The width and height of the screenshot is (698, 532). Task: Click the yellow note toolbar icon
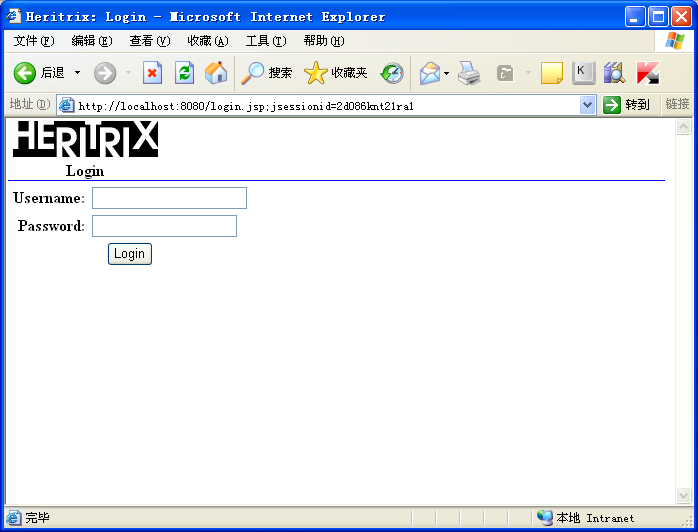[552, 73]
